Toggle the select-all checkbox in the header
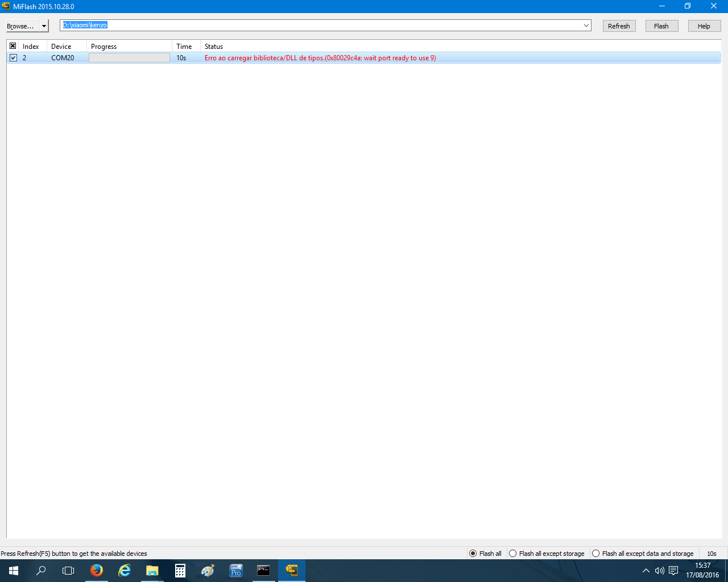The image size is (728, 582). [13, 46]
